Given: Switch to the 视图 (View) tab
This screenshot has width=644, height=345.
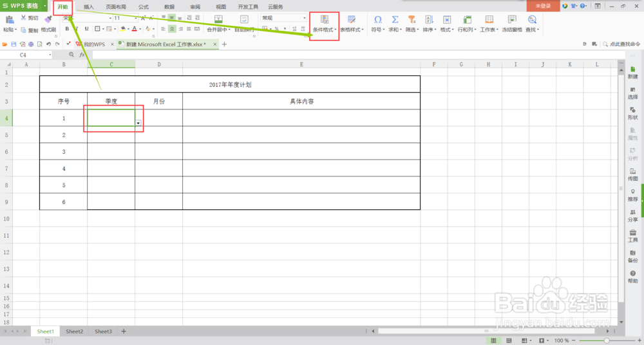Looking at the screenshot, I should (221, 7).
